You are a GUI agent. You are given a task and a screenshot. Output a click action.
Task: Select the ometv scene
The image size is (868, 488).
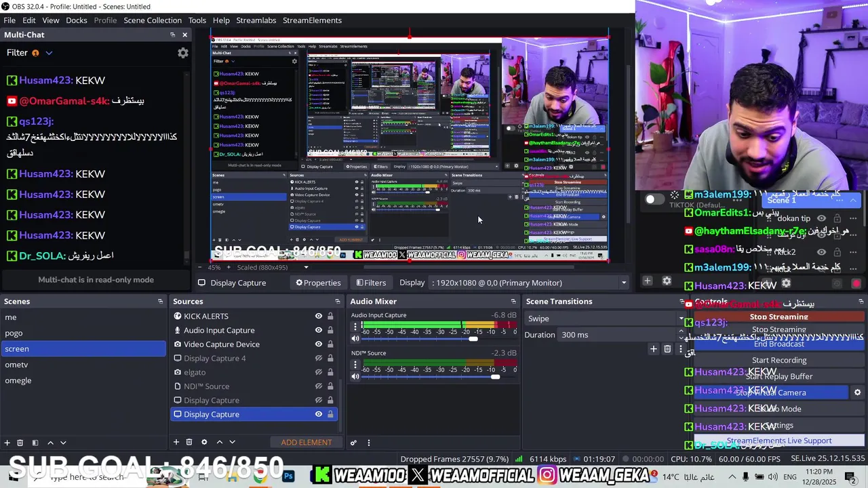tap(83, 365)
